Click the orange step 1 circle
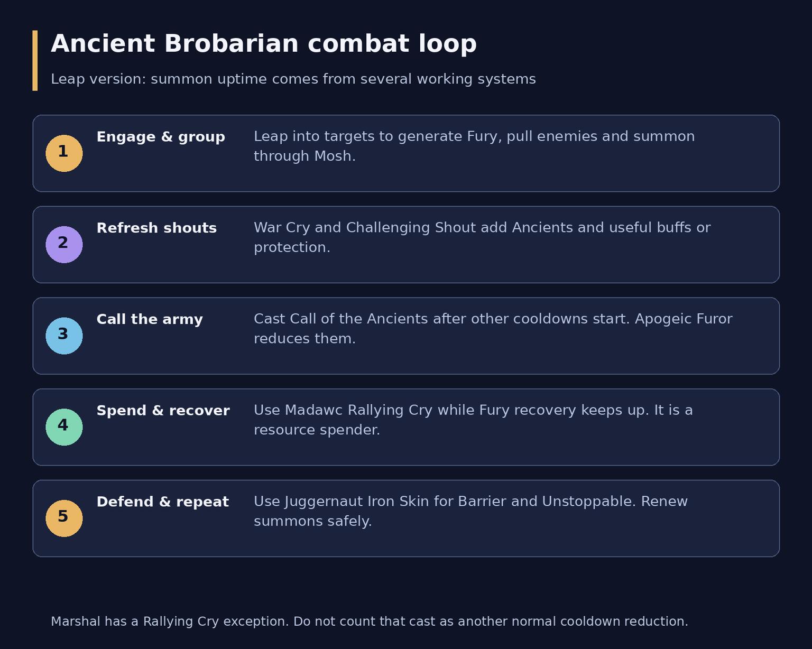Screen dimensions: 812x649 click(x=64, y=153)
